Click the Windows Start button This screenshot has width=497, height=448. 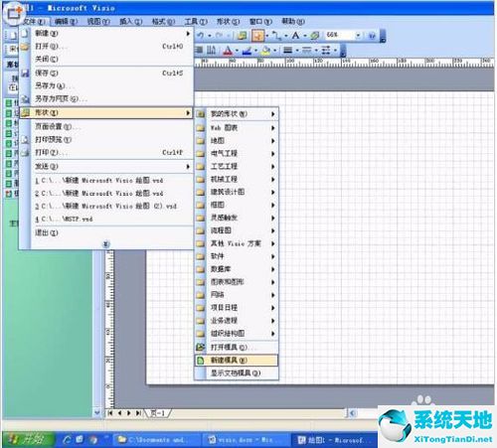[x=28, y=439]
